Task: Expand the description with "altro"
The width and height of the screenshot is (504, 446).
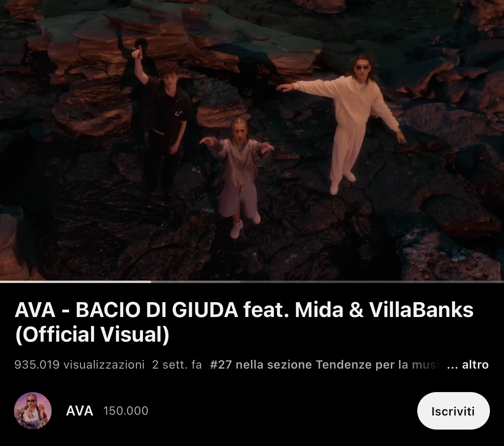Action: (x=475, y=365)
